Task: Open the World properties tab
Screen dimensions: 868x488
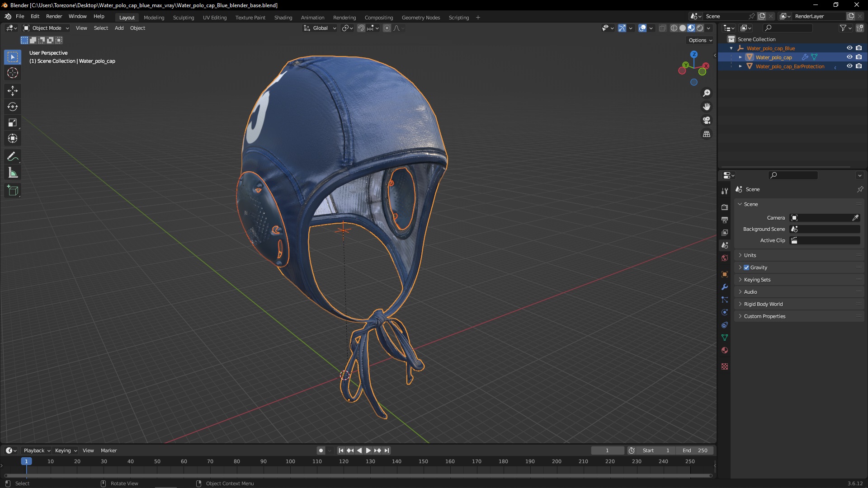Action: (x=725, y=258)
